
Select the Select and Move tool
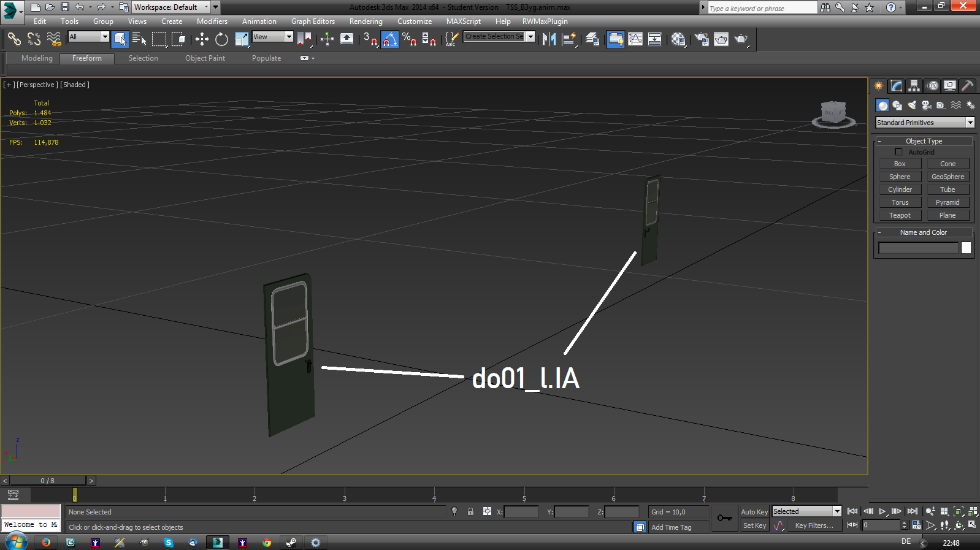pyautogui.click(x=202, y=39)
